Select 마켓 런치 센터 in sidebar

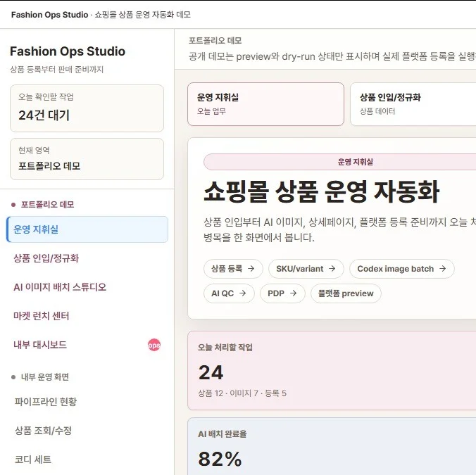pyautogui.click(x=87, y=316)
